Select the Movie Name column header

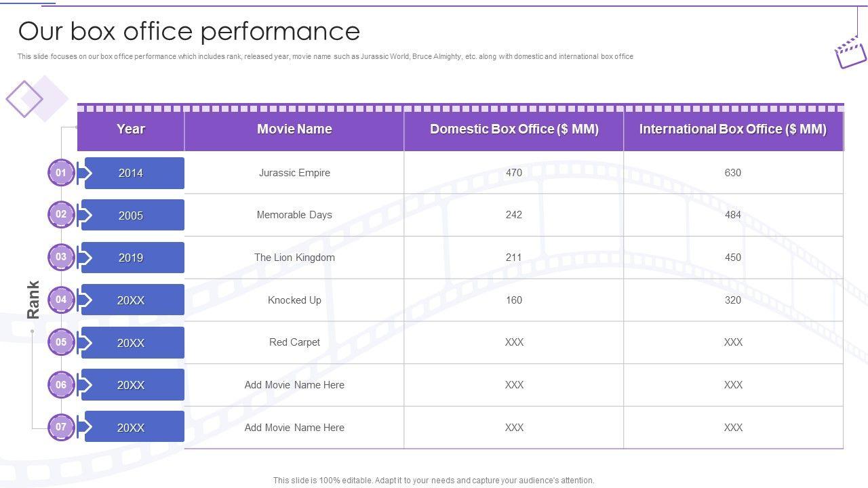[x=294, y=129]
